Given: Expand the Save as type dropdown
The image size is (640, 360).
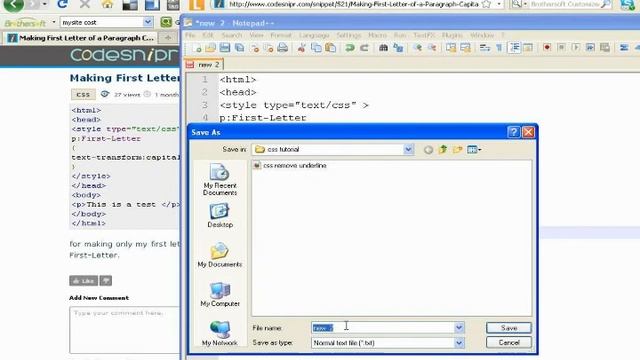Looking at the screenshot, I should pyautogui.click(x=459, y=343).
